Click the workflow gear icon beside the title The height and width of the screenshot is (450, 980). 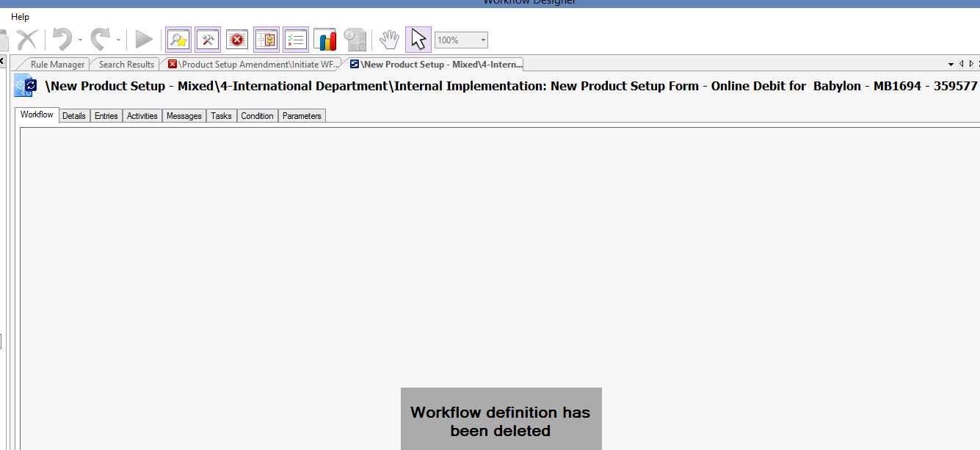coord(25,86)
